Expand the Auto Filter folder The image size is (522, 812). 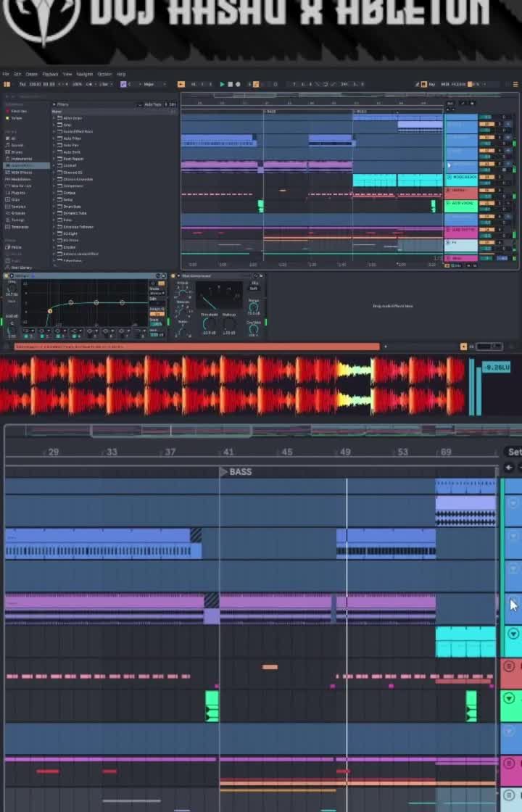click(x=72, y=138)
